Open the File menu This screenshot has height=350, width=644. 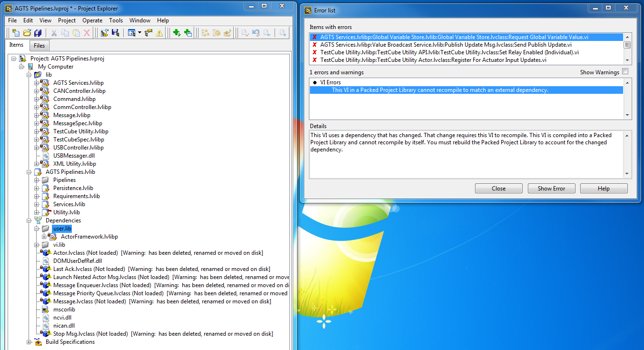coord(12,20)
